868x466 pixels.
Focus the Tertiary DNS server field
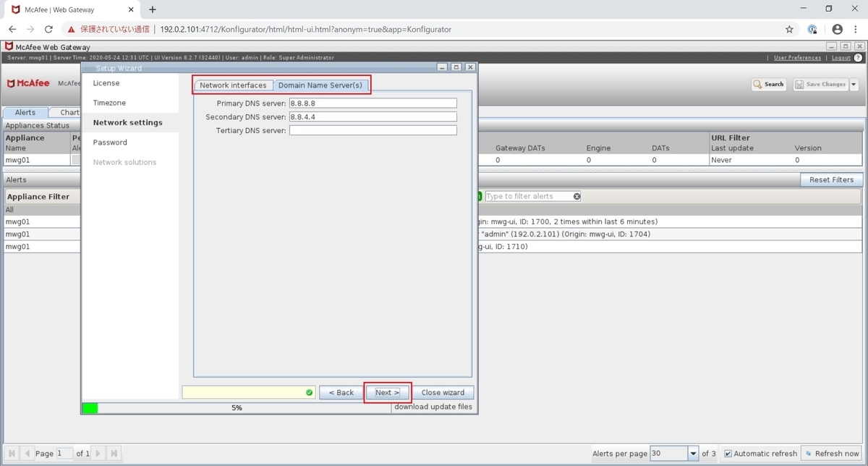click(373, 130)
